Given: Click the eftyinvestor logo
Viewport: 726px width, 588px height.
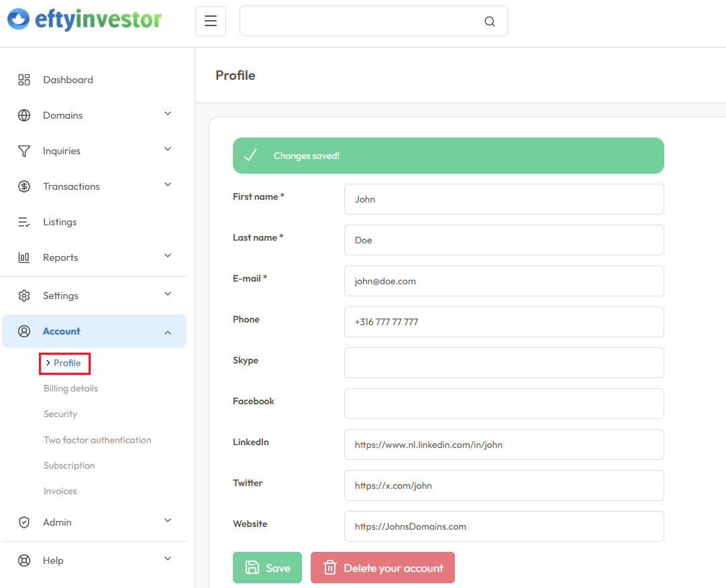Looking at the screenshot, I should [84, 20].
